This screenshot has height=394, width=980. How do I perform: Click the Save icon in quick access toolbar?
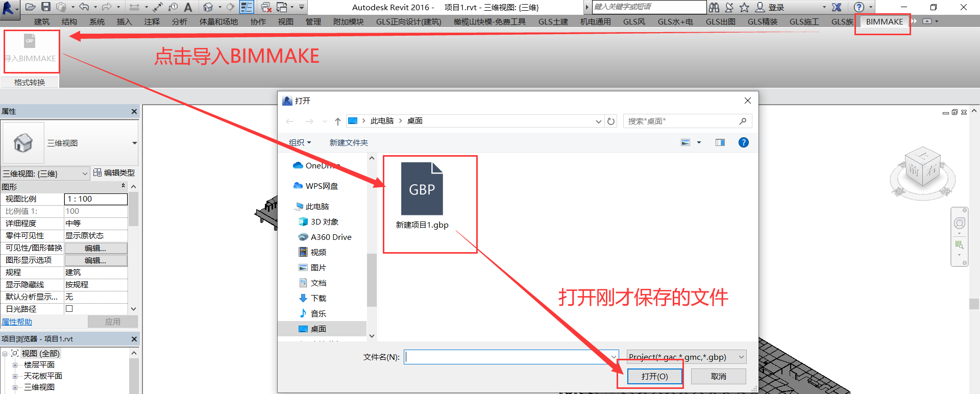[46, 7]
